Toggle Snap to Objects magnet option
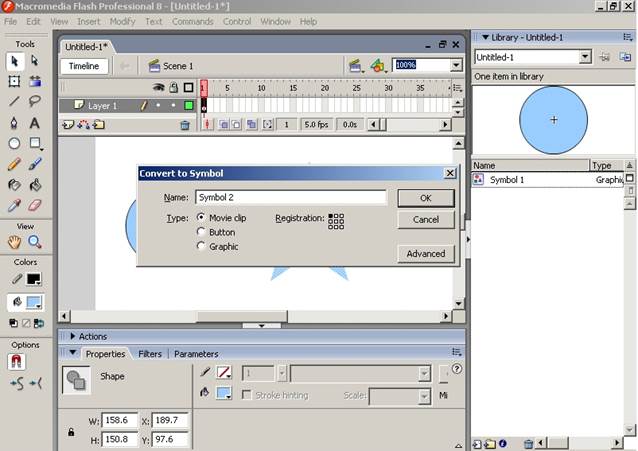Image resolution: width=638 pixels, height=451 pixels. (16, 362)
